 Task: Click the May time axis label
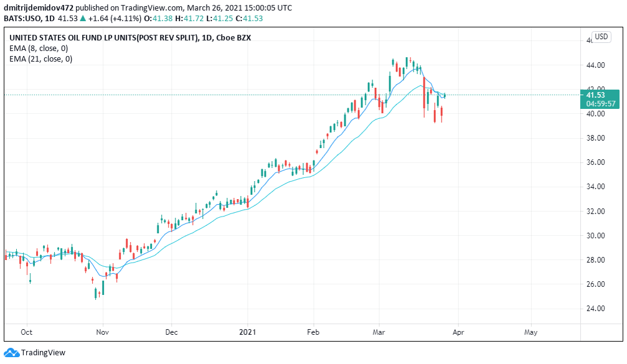(530, 332)
